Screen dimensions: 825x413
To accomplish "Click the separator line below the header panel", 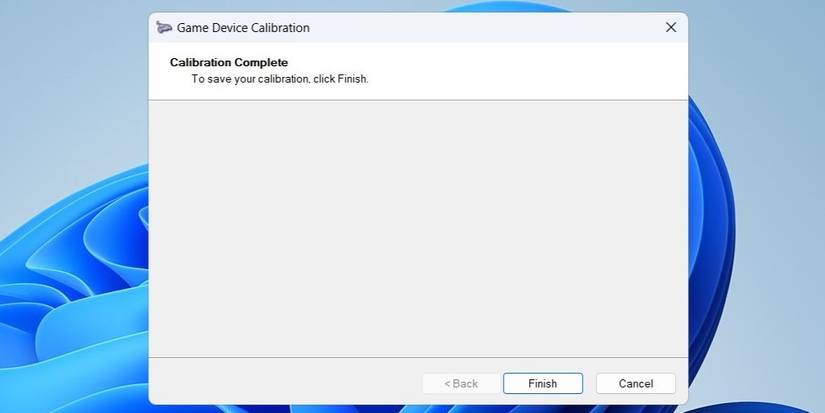I will point(418,100).
